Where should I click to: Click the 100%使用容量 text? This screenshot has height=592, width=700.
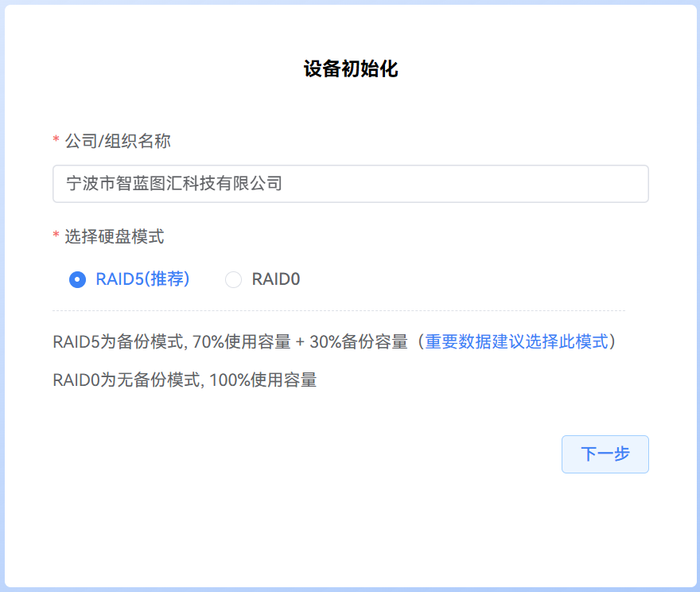tap(263, 380)
